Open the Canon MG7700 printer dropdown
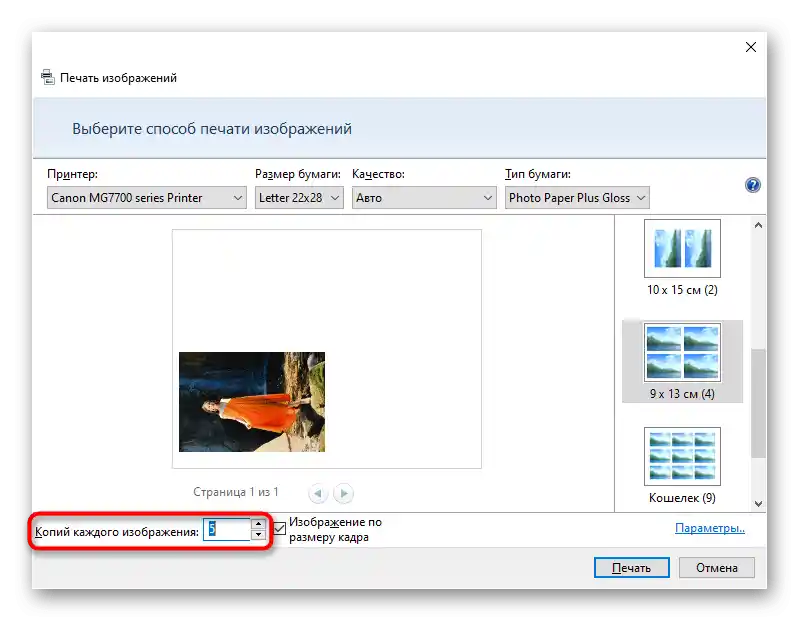 pos(147,198)
